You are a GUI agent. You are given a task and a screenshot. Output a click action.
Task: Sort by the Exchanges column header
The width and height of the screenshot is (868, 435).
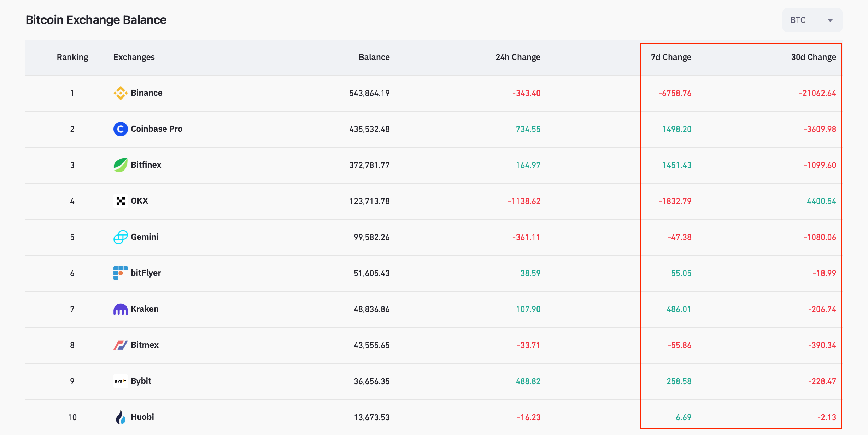(x=134, y=57)
